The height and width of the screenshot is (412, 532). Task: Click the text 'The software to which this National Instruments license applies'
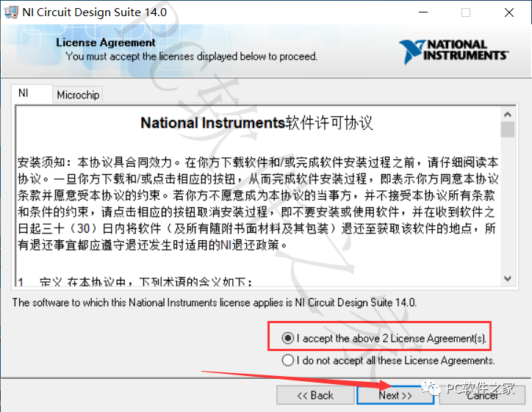[x=152, y=303]
